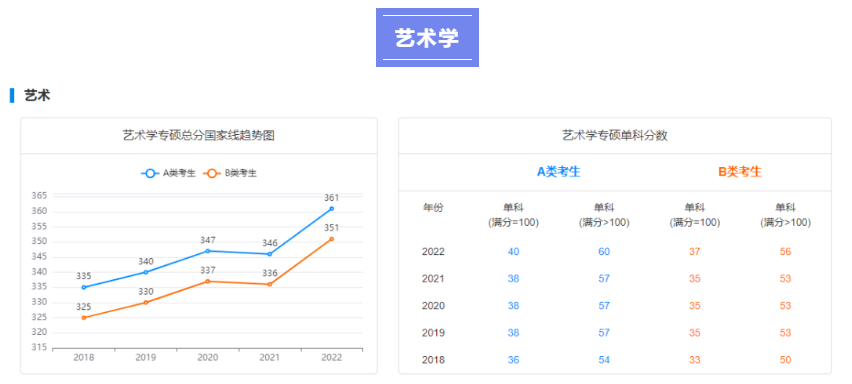The width and height of the screenshot is (852, 384).
Task: Click the blue value 54 in the 2018 row
Action: click(604, 360)
